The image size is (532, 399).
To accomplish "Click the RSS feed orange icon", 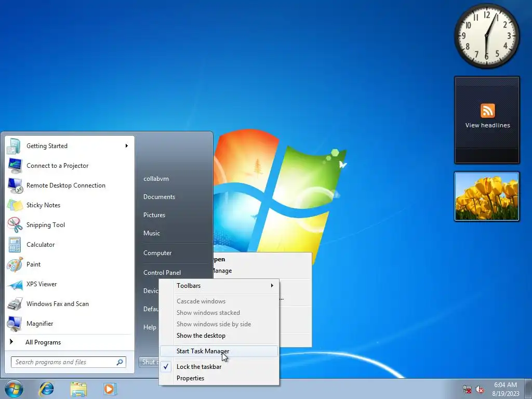I will pyautogui.click(x=487, y=111).
